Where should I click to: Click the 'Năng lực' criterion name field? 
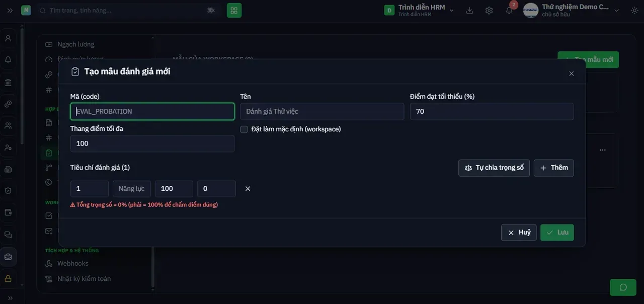click(x=132, y=189)
